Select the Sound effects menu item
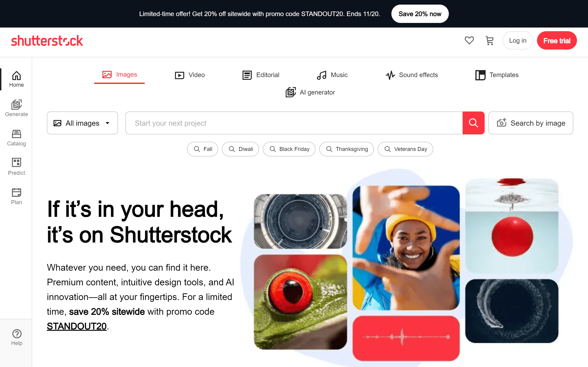This screenshot has height=367, width=588. (411, 75)
